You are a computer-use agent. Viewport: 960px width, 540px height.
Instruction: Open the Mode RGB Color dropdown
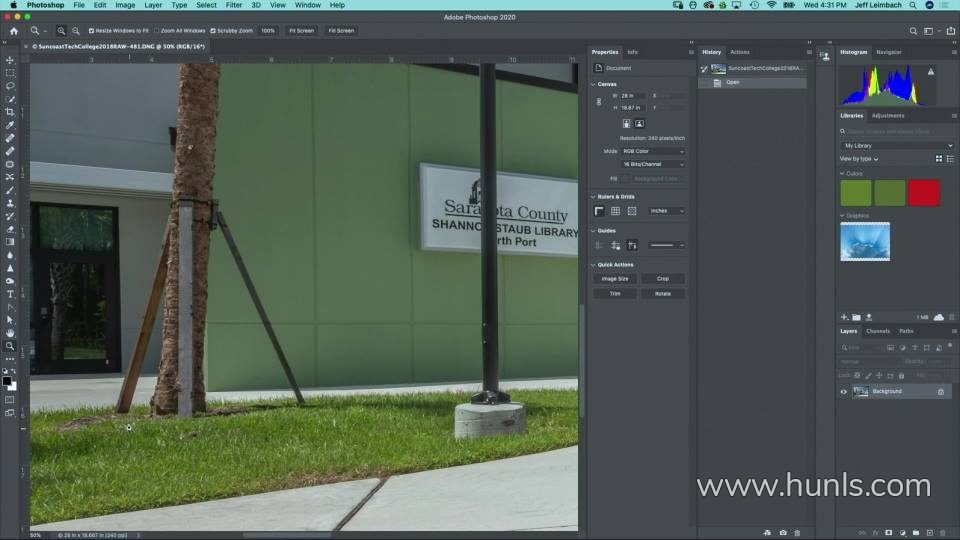point(653,151)
